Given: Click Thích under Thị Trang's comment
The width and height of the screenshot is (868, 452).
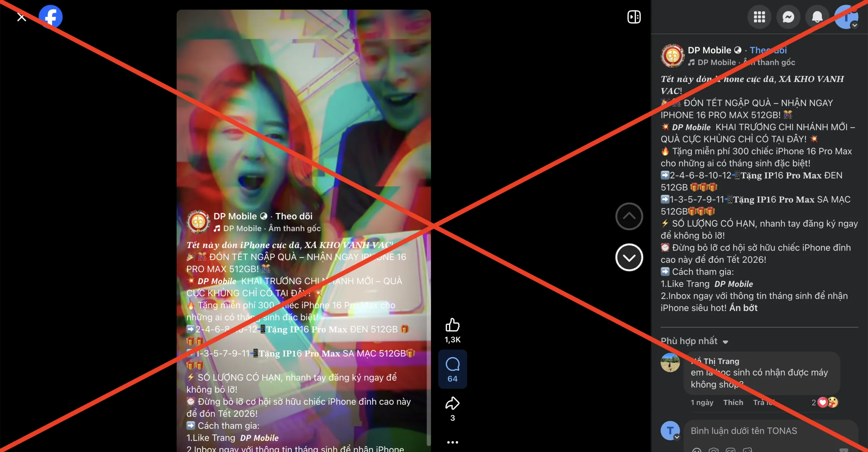Looking at the screenshot, I should coord(733,402).
